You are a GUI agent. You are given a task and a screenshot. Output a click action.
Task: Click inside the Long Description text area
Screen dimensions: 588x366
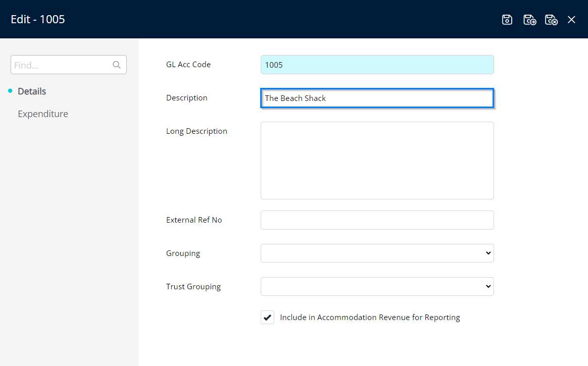pos(377,161)
